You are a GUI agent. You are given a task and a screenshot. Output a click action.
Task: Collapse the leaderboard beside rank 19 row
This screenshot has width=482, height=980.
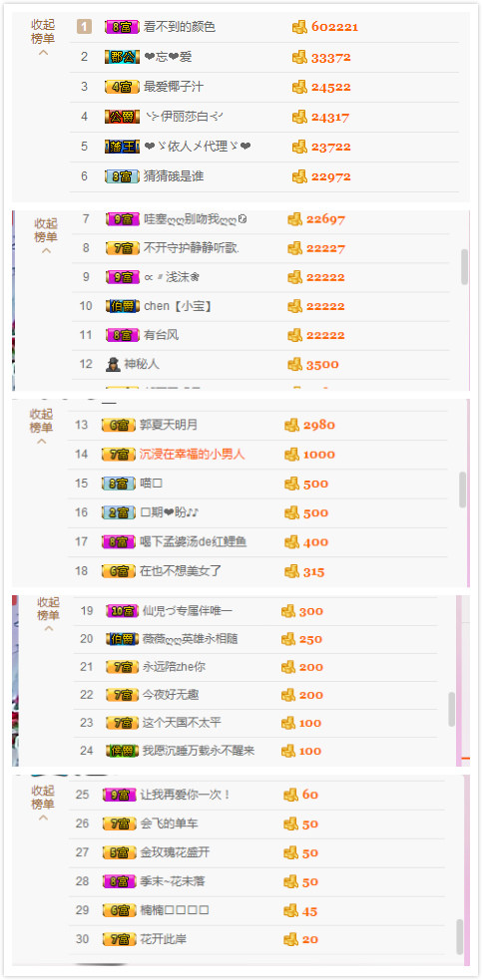click(48, 614)
